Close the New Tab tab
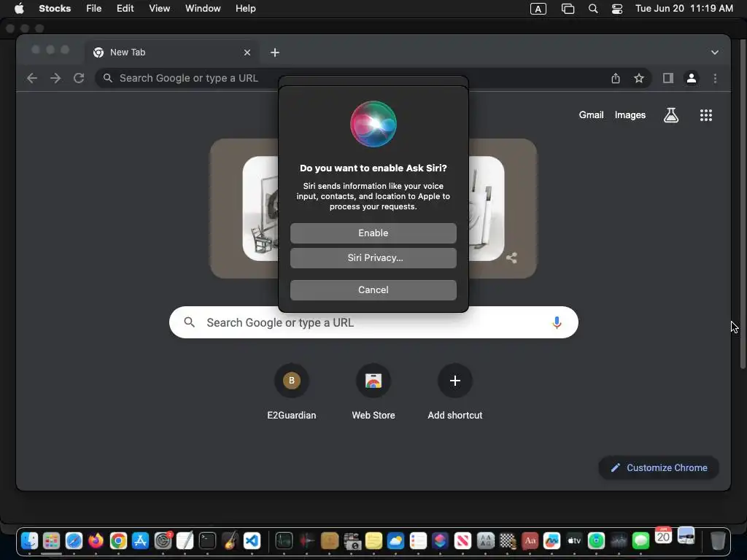 coord(247,52)
